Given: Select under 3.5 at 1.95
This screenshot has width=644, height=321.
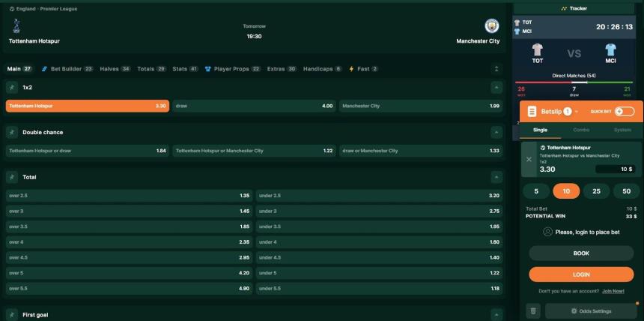Looking at the screenshot, I should (379, 226).
